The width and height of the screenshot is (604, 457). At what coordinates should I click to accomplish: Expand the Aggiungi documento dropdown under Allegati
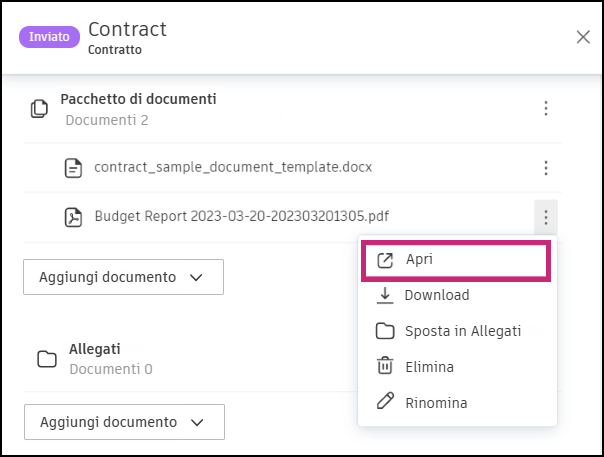point(123,422)
